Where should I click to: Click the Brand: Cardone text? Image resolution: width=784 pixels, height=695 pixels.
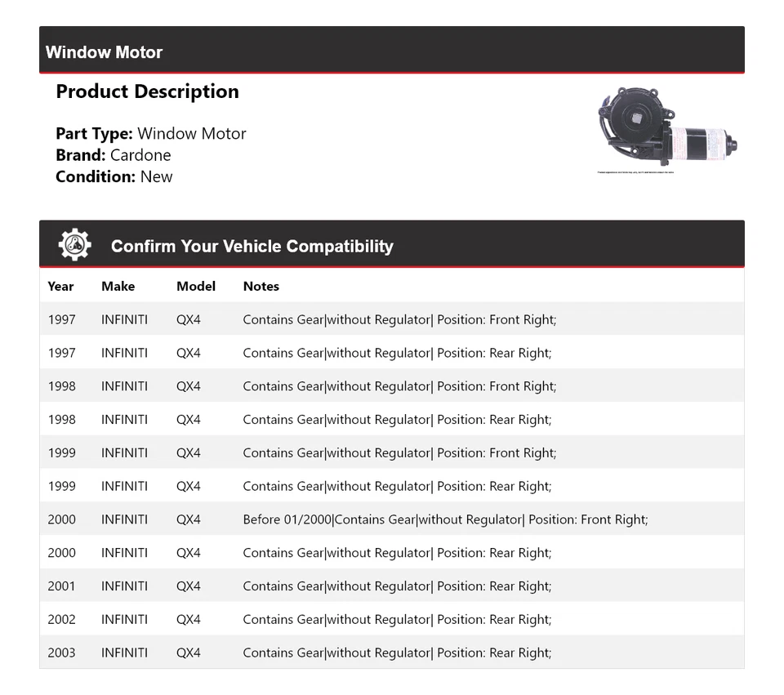pos(113,155)
